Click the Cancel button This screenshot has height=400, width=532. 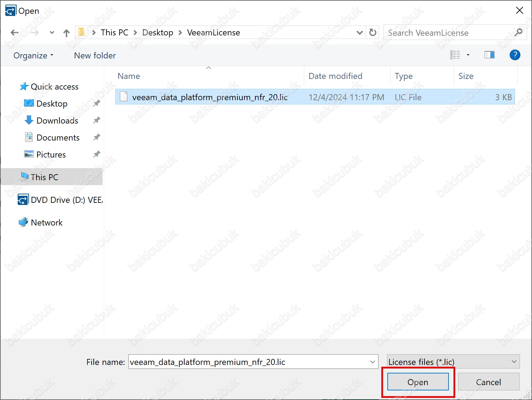pyautogui.click(x=488, y=382)
